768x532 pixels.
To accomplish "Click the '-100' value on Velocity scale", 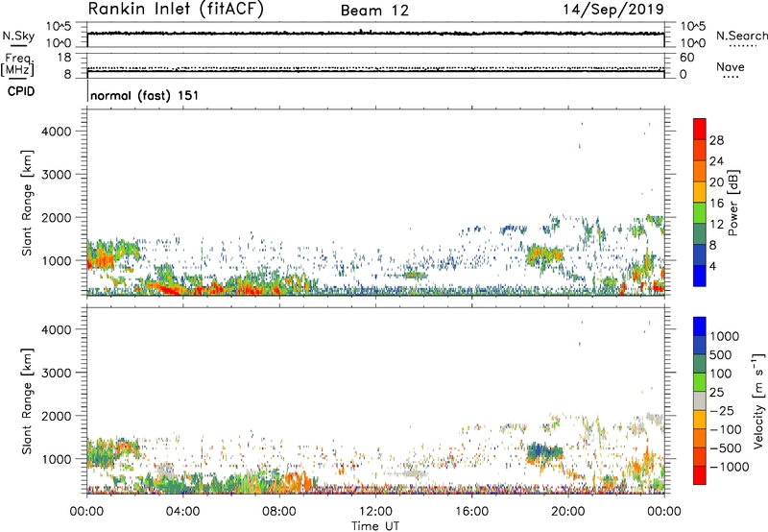I will tap(726, 429).
